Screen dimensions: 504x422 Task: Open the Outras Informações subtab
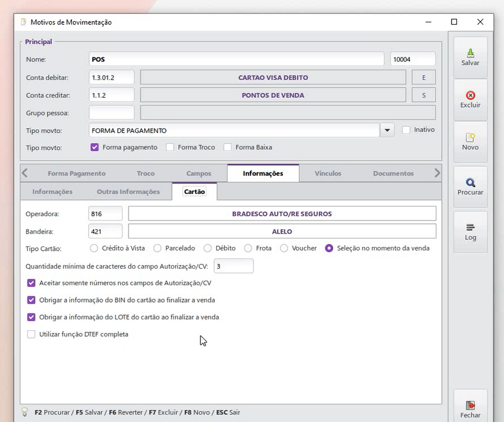(128, 192)
